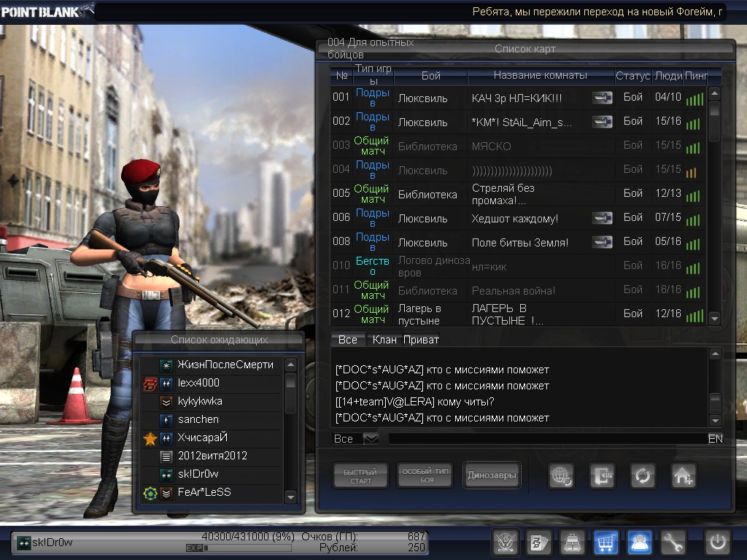Click the enter room door icon
Viewport: 747px width, 560px height.
[x=602, y=475]
